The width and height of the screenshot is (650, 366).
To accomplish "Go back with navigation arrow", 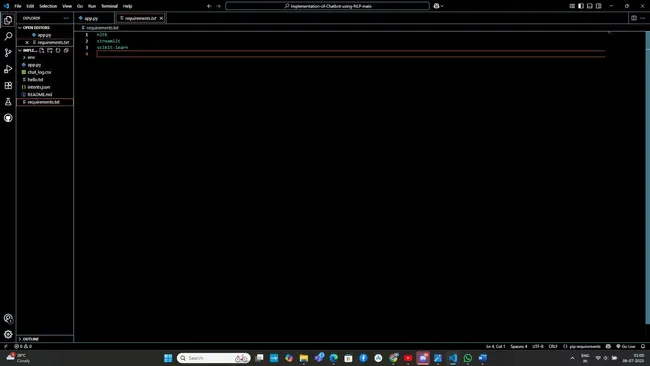I will [x=209, y=6].
